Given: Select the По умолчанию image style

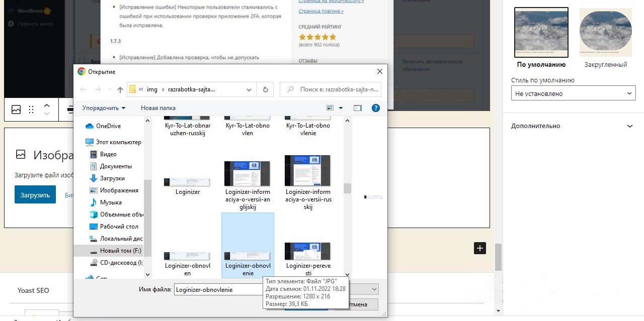Looking at the screenshot, I should pos(541,33).
